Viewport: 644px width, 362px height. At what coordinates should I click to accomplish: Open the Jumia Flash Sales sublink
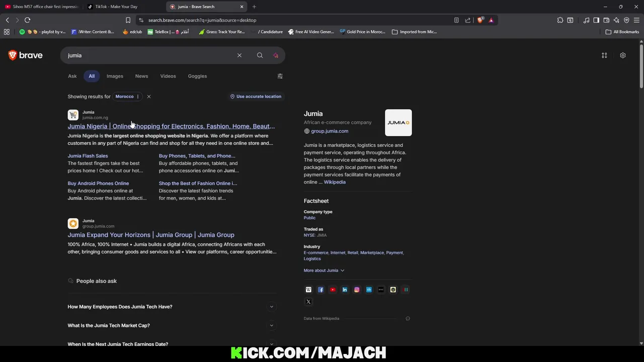click(x=88, y=156)
